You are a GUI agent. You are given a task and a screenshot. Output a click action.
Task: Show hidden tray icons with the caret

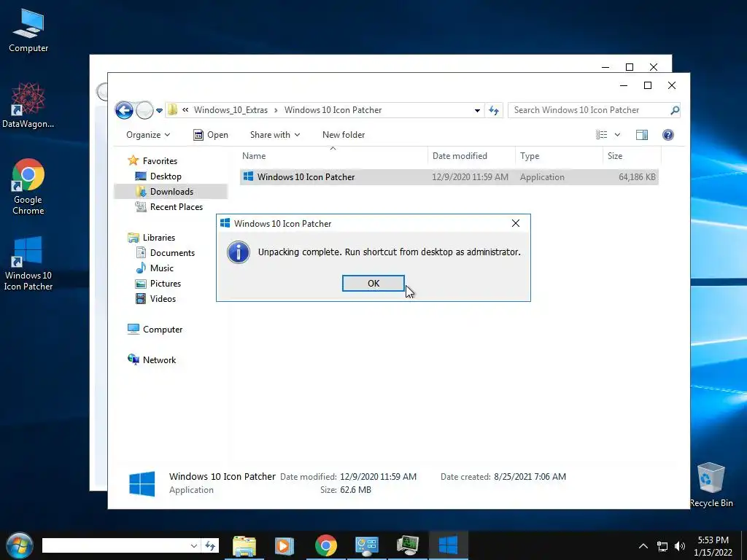[643, 546]
